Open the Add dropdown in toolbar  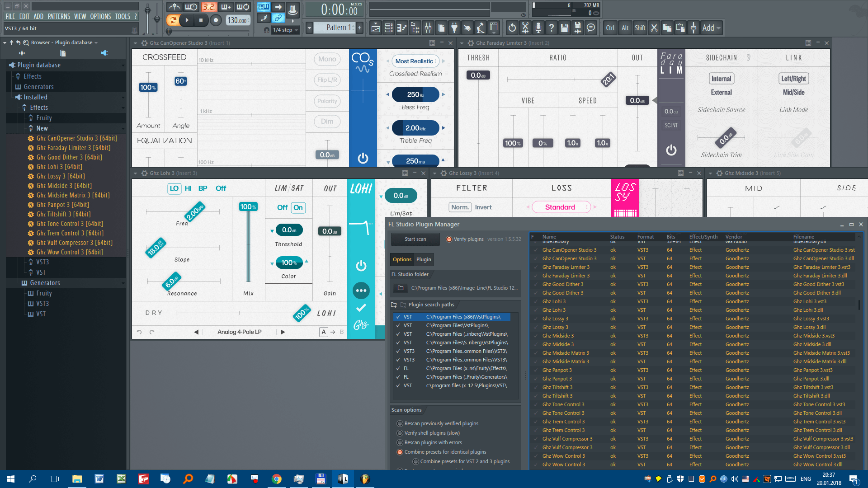(x=711, y=28)
